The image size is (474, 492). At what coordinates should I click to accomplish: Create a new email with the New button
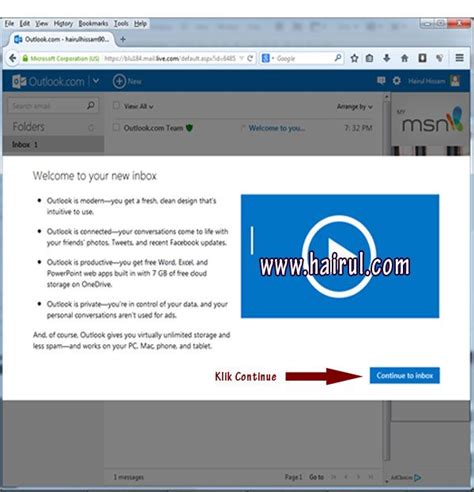[127, 81]
